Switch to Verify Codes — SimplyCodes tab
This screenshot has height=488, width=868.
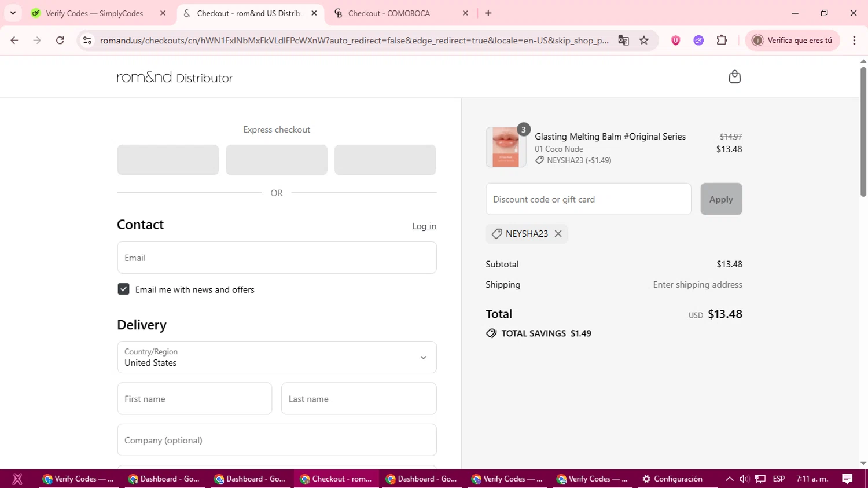pos(94,13)
